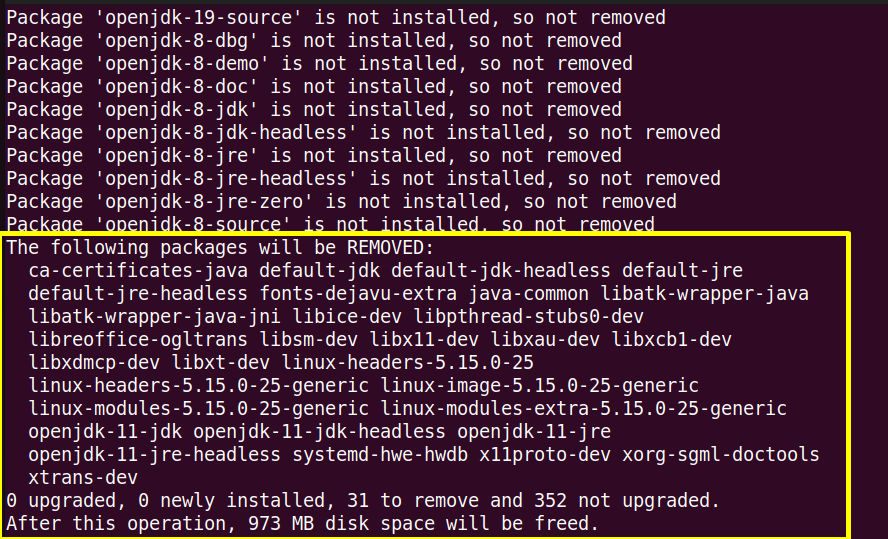
Task: Click the '973 MB' disk space text
Action: coord(281,524)
